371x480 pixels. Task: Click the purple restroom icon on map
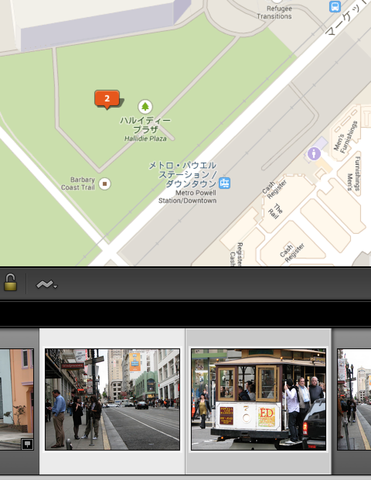pos(314,154)
